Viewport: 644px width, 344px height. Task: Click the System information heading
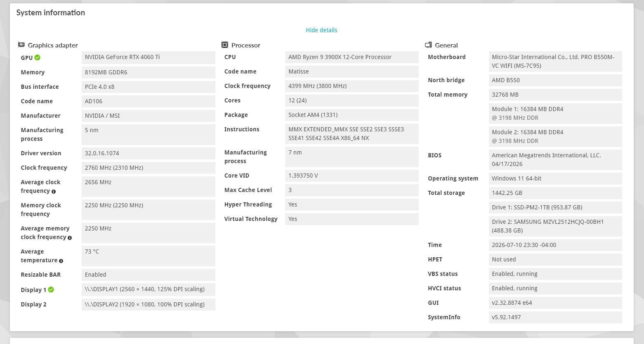pos(51,13)
